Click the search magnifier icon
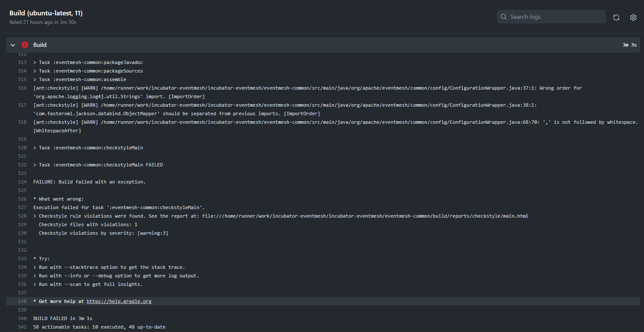The image size is (644, 332). (504, 17)
